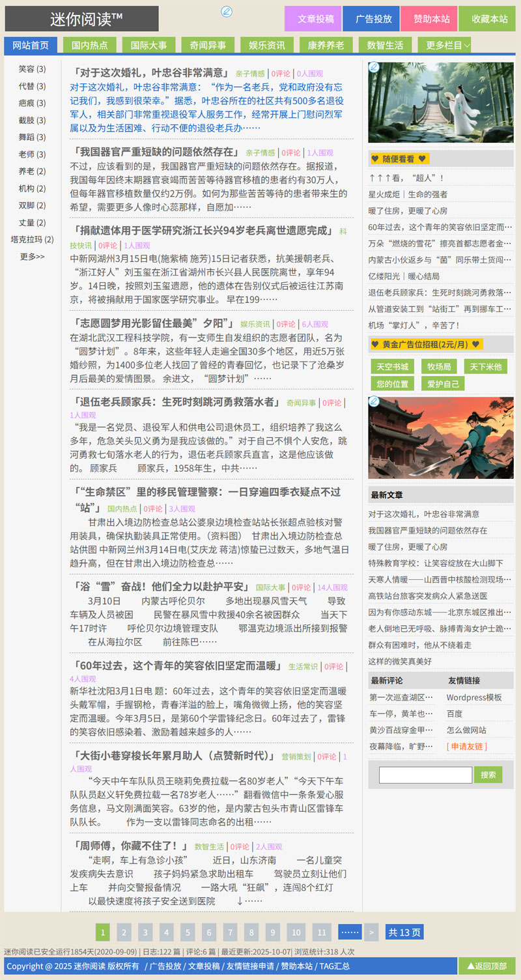Click the 您的位置 ad button
Screen dimensions: 521x980
[x=393, y=383]
